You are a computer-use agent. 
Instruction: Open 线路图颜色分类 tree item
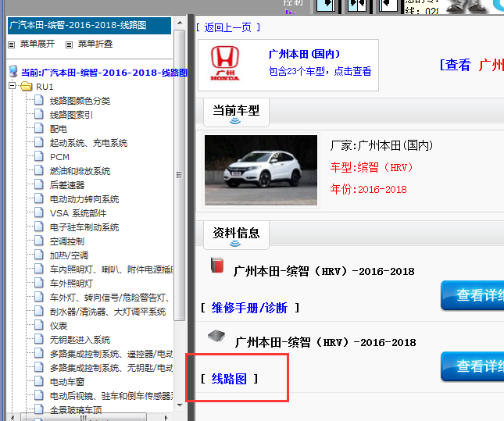[x=80, y=101]
